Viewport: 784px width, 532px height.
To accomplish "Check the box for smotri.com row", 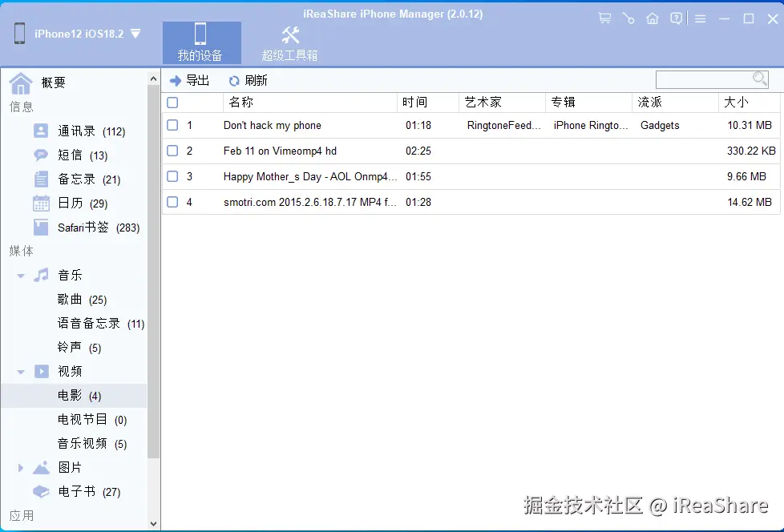I will [172, 202].
